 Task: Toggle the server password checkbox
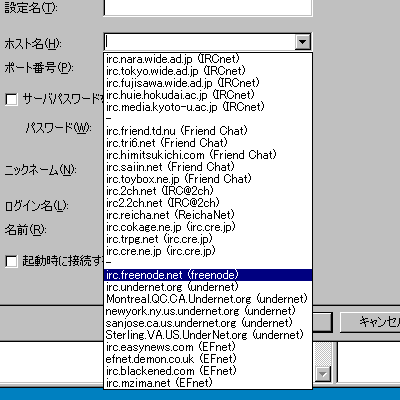[x=11, y=99]
